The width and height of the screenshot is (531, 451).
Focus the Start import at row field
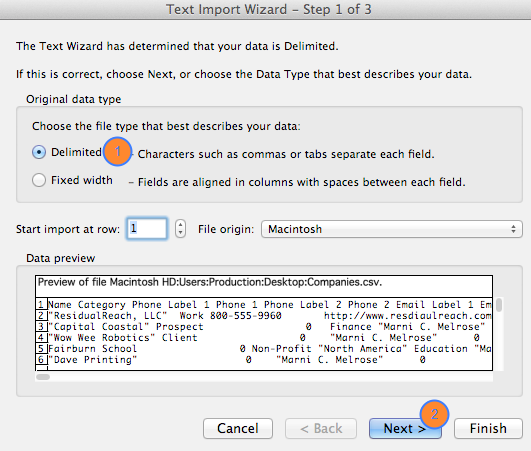147,229
